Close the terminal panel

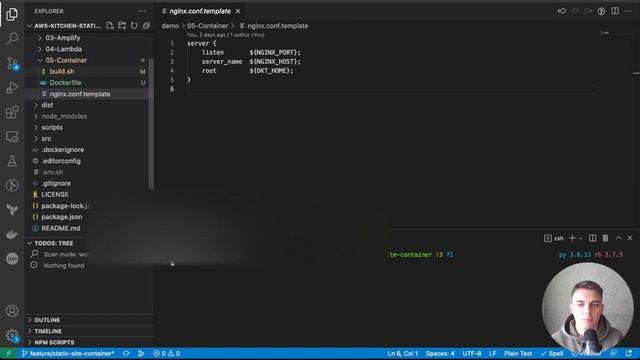(630, 238)
